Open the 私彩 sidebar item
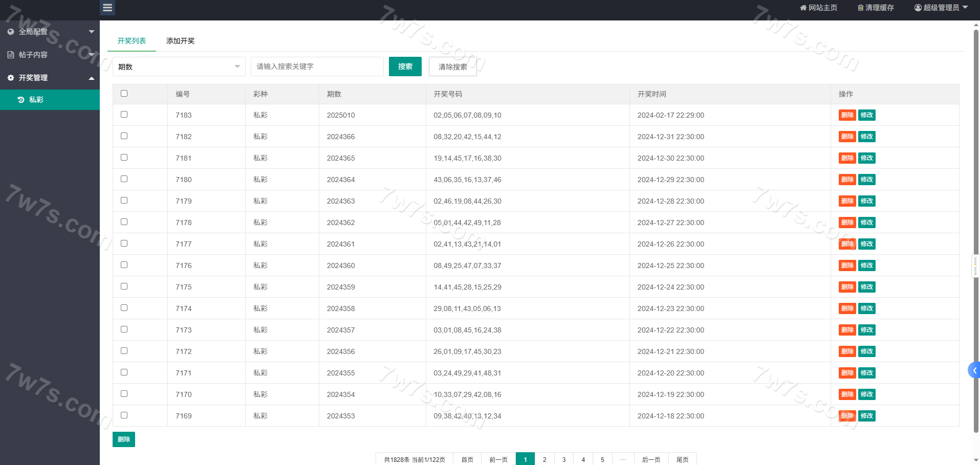This screenshot has width=980, height=465. (x=36, y=100)
